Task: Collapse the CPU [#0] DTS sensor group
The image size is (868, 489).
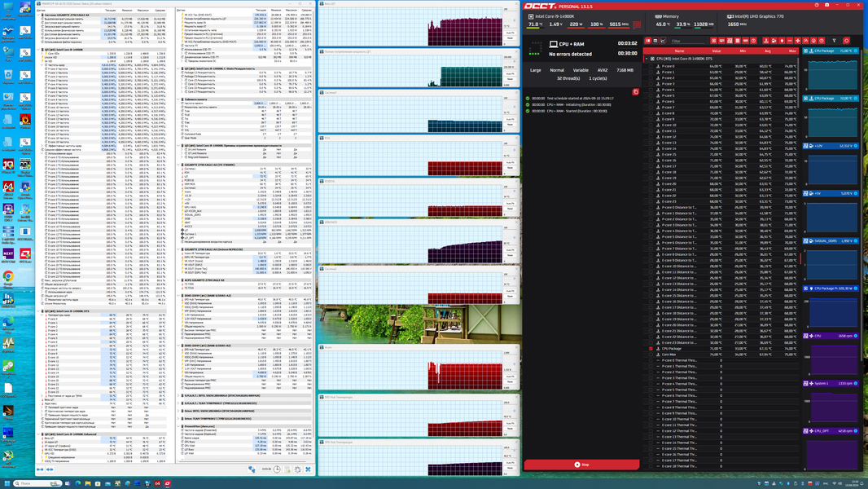Action: pos(646,59)
